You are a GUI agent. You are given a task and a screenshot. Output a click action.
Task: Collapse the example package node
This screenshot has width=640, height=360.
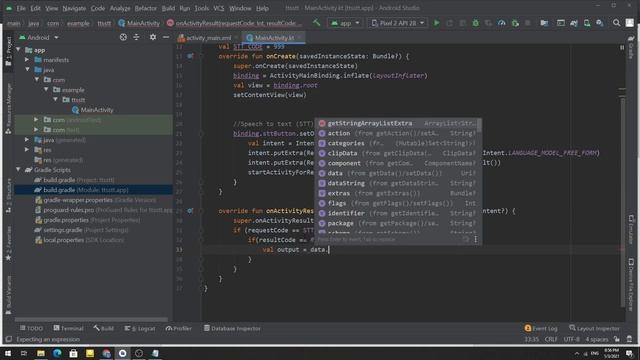tap(46, 89)
